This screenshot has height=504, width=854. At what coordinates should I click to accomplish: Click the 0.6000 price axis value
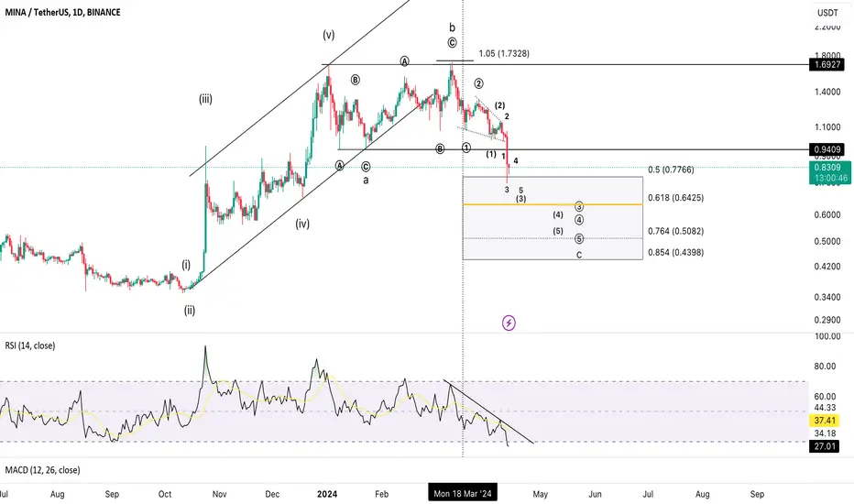point(827,214)
